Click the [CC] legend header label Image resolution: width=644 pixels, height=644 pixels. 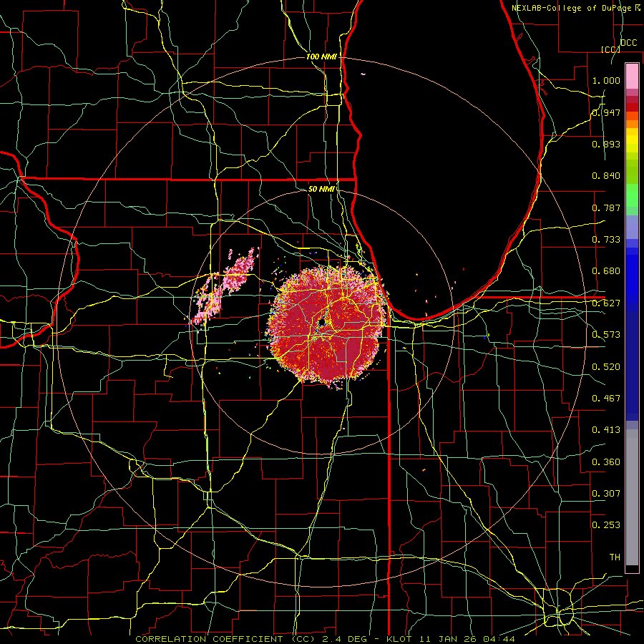click(x=610, y=49)
